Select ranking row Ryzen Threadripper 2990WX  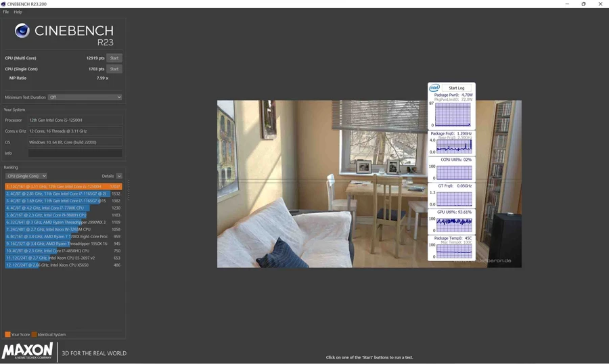(64, 222)
